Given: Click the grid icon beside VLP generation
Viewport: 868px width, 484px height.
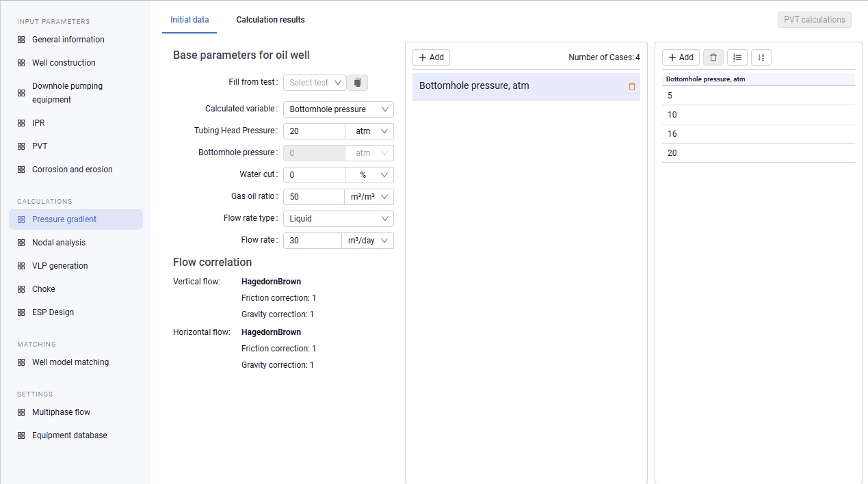Looking at the screenshot, I should pos(21,266).
